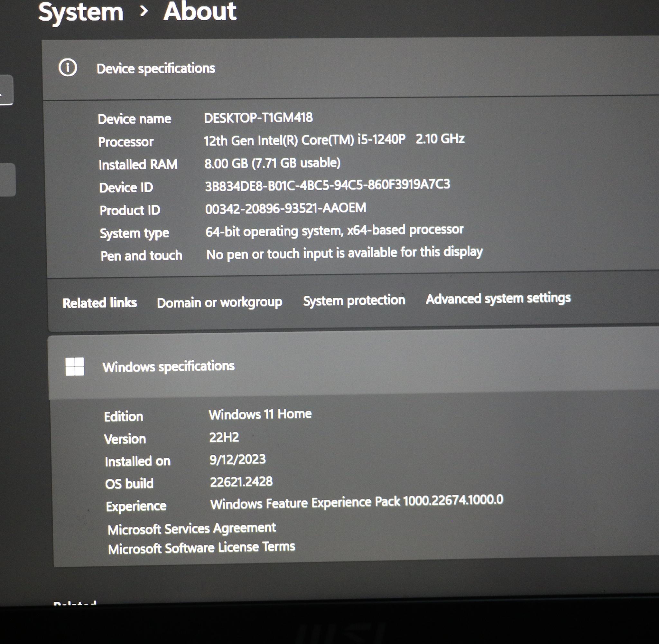The image size is (659, 644).
Task: Select the 64-bit operating system text
Action: (x=335, y=231)
